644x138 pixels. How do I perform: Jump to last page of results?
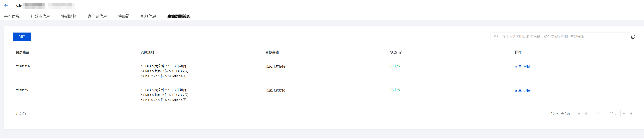click(631, 114)
